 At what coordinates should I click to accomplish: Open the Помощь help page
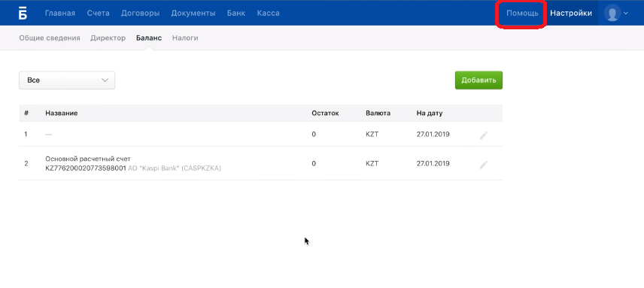pyautogui.click(x=522, y=13)
